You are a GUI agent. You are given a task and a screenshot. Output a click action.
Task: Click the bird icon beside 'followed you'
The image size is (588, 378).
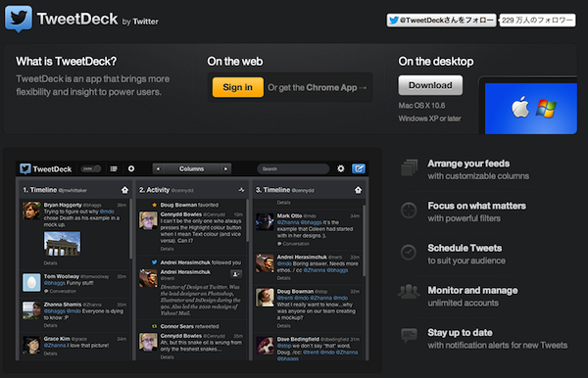coord(154,262)
